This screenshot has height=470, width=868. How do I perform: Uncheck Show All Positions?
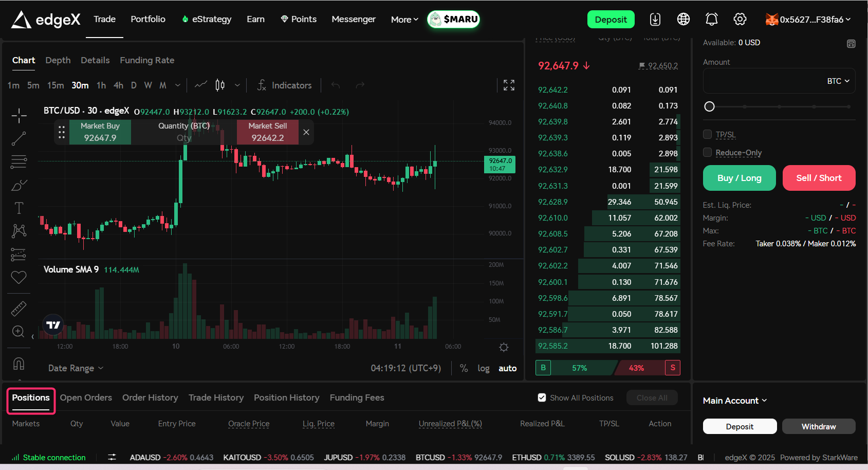(542, 397)
